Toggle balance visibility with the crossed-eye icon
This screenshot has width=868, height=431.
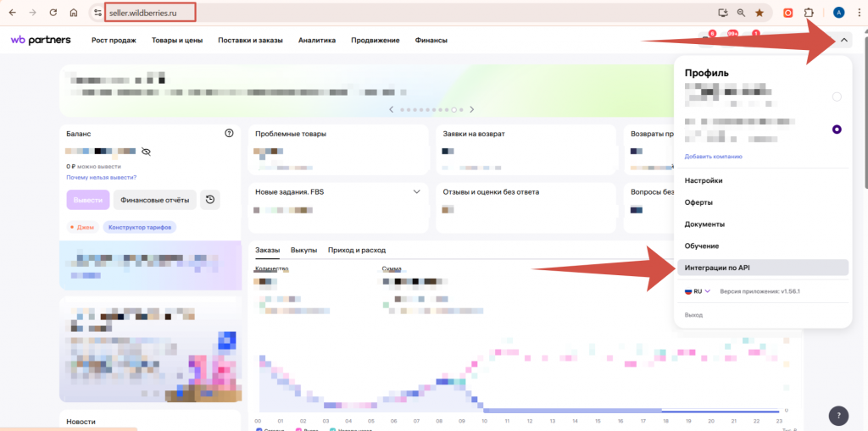(146, 152)
